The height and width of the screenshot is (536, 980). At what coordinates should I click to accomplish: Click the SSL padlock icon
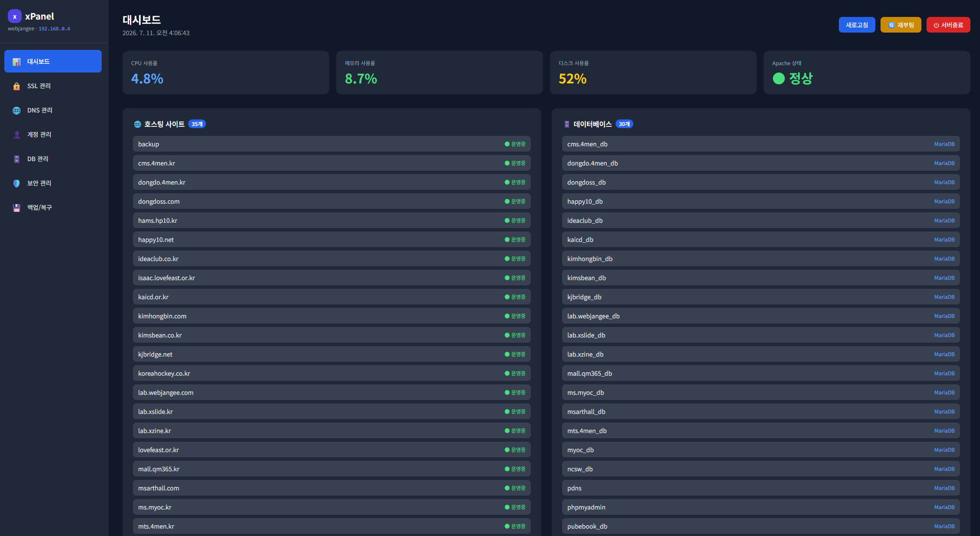17,86
